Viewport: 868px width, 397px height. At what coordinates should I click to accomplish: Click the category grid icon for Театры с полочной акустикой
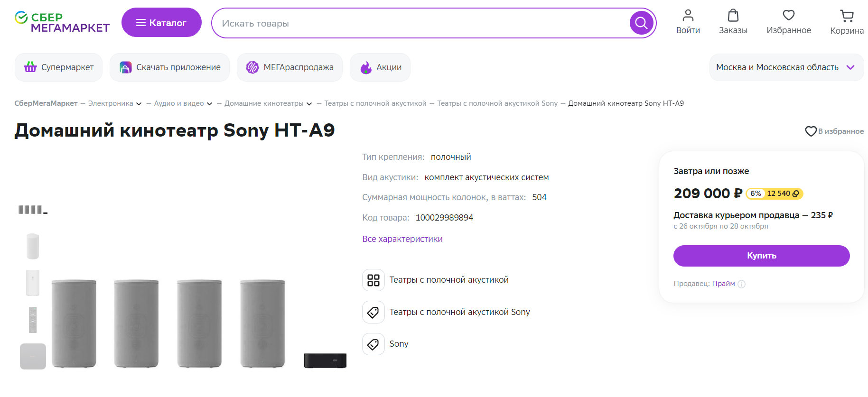tap(373, 280)
